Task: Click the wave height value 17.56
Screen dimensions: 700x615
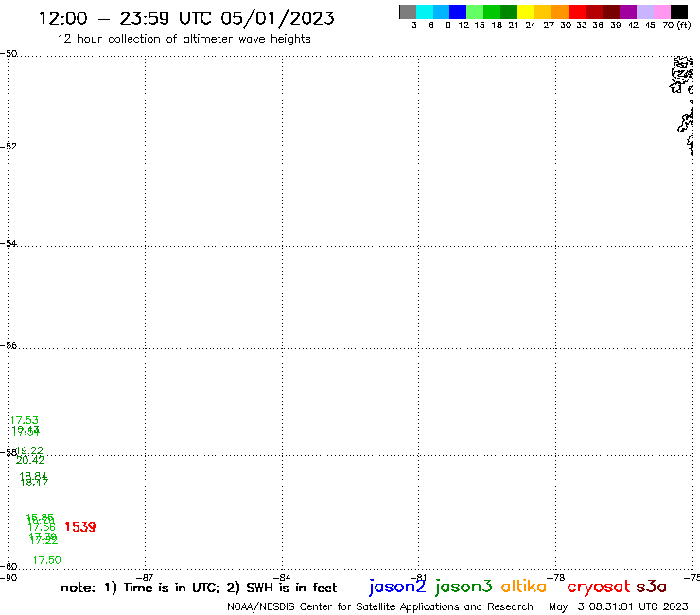Action: pos(42,527)
